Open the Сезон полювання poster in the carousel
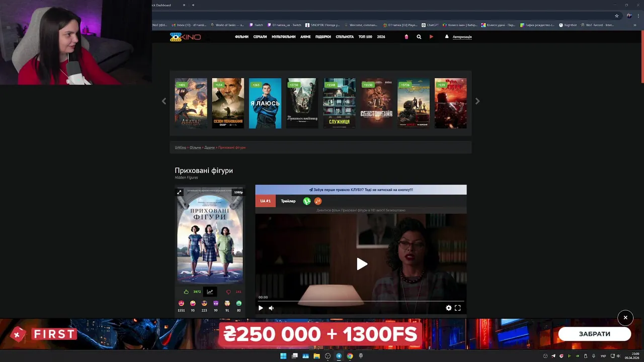644x362 pixels. pyautogui.click(x=228, y=103)
